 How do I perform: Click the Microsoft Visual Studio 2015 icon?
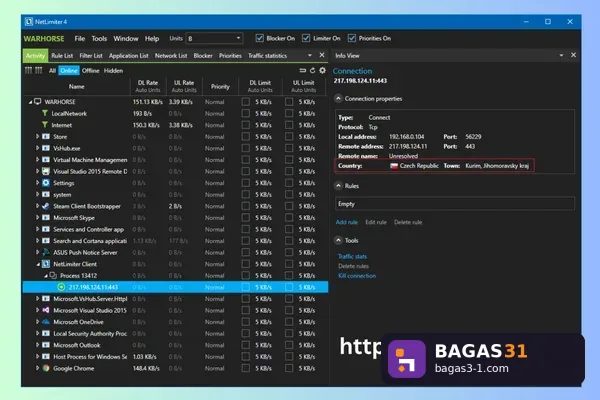(46, 310)
